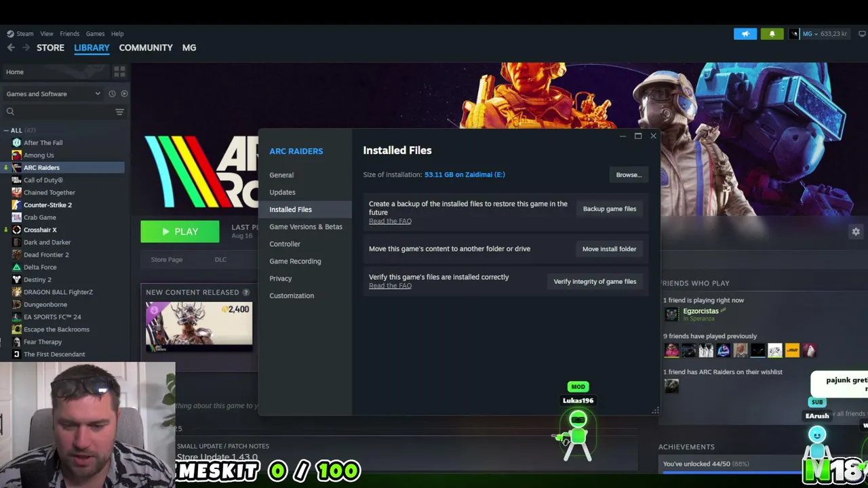Viewport: 868px width, 488px height.
Task: Click the Destiny 2 game icon
Action: click(17, 279)
